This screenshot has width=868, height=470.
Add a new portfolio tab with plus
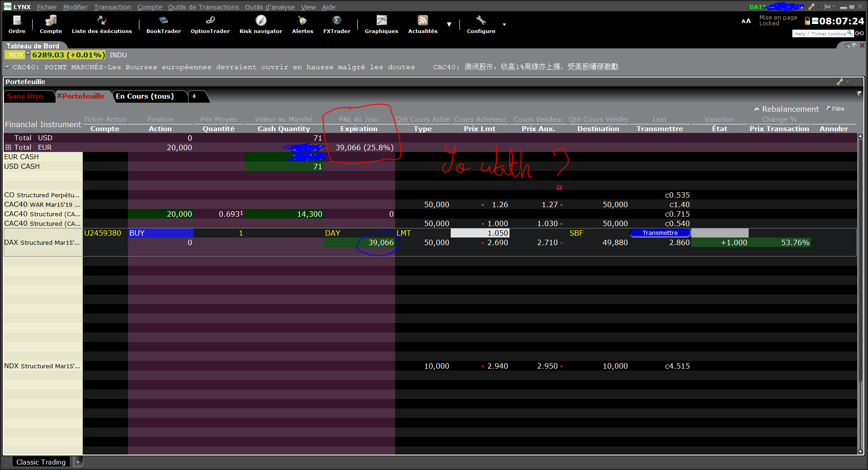tap(194, 96)
